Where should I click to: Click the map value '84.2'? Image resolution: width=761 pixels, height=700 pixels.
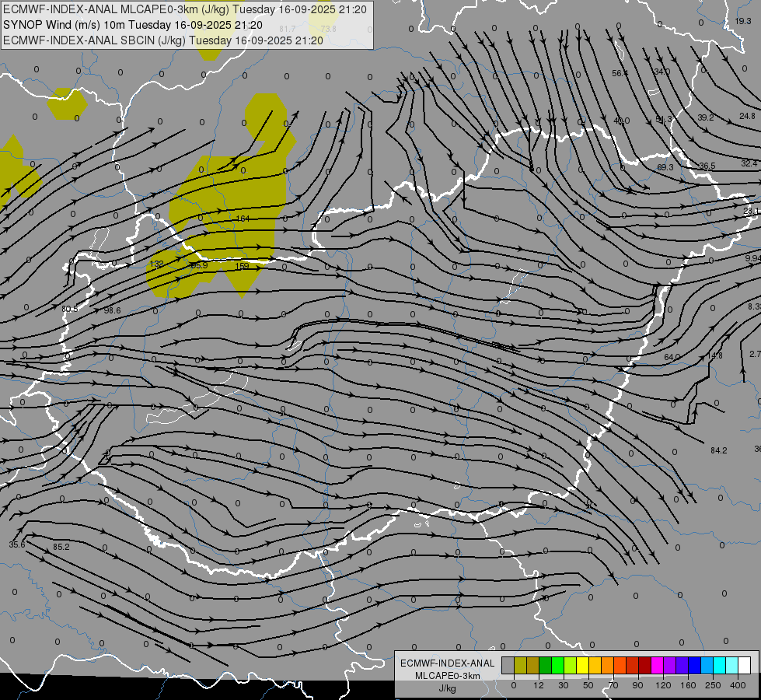point(719,450)
